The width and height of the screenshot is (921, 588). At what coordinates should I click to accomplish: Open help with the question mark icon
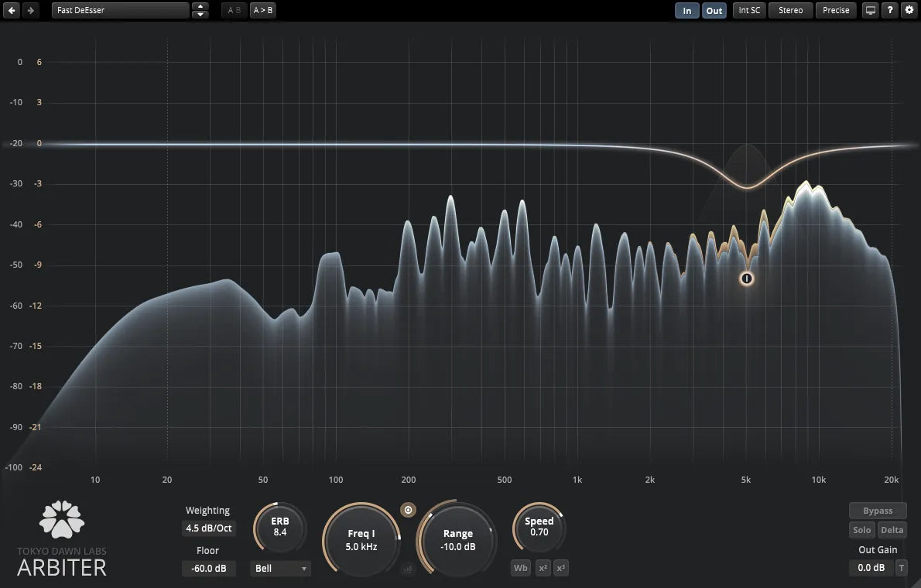[890, 10]
